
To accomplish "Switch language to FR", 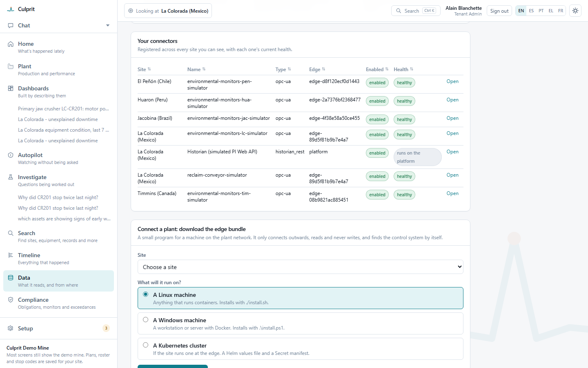I will [x=561, y=11].
